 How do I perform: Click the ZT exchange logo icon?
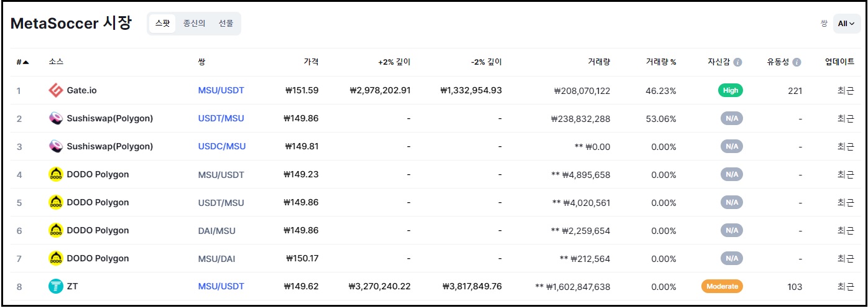click(56, 287)
